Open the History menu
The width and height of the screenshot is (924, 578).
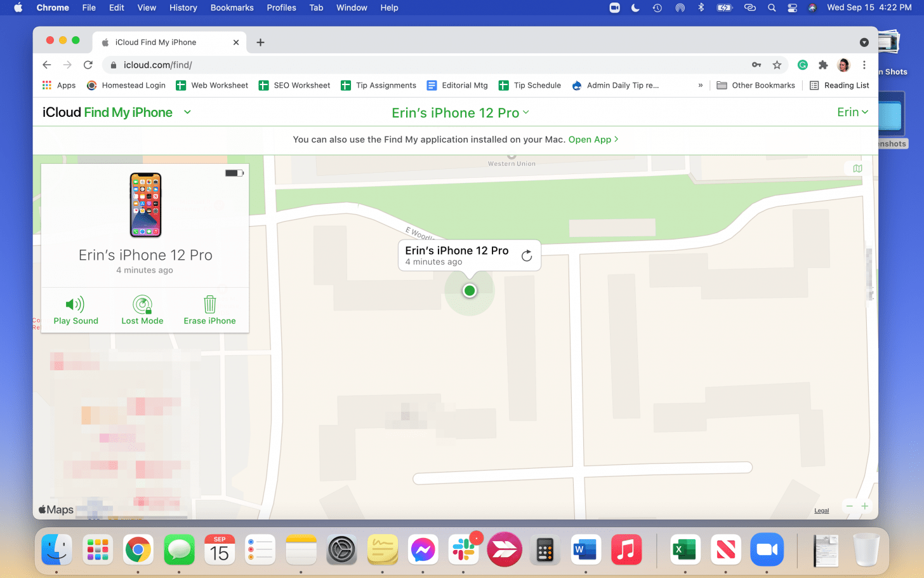coord(183,8)
